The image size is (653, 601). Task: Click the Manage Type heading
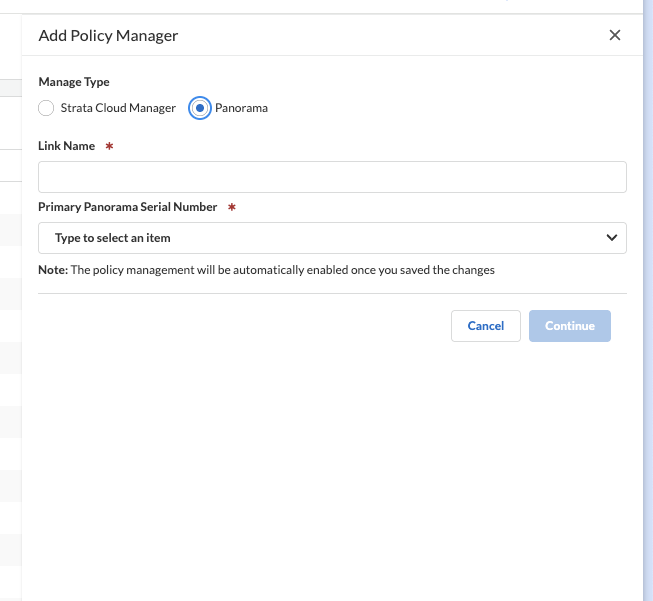coord(74,82)
